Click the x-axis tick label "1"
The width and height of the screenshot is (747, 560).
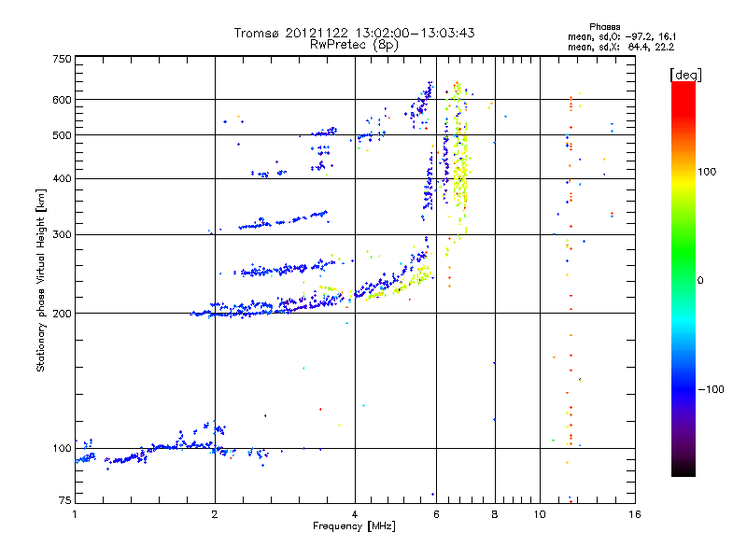[75, 514]
